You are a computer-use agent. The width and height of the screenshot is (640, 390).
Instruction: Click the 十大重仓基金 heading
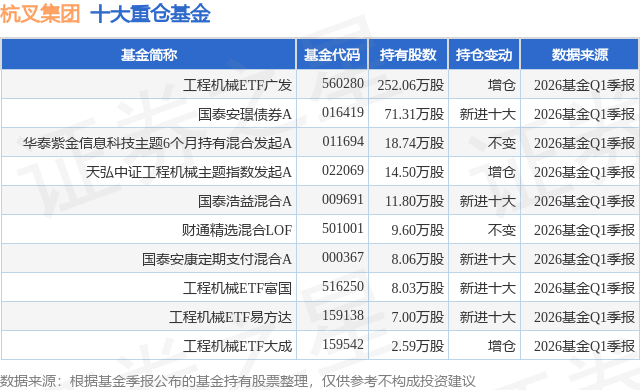coord(150,13)
